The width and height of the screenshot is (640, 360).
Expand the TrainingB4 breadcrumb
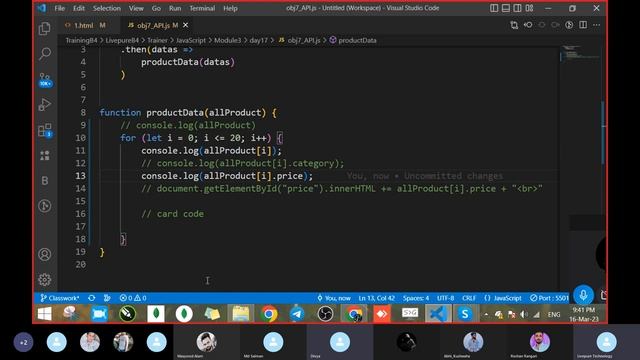coord(81,40)
